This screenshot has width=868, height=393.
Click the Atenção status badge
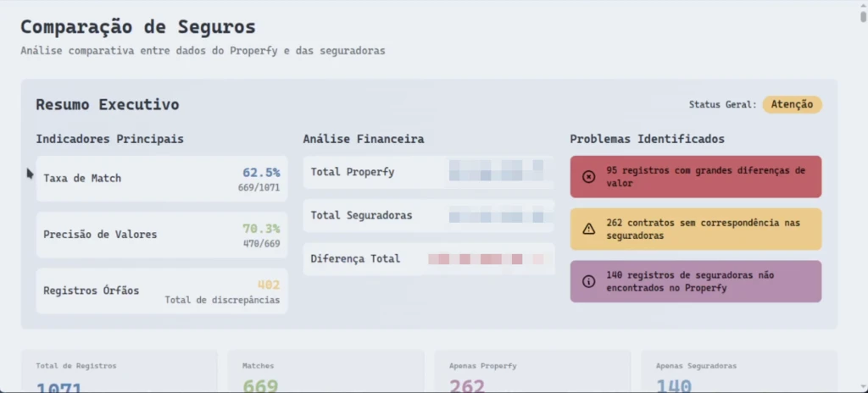point(793,104)
